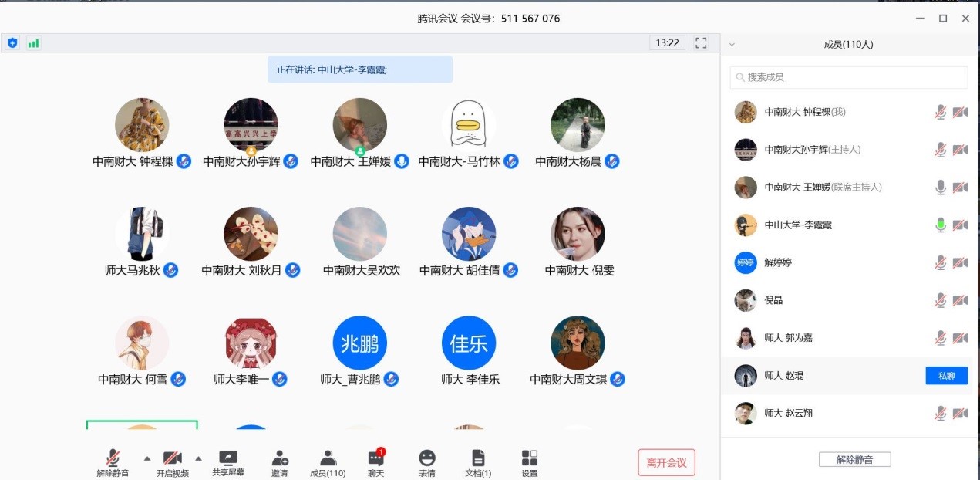
Task: Open the settings grid icon
Action: click(530, 464)
